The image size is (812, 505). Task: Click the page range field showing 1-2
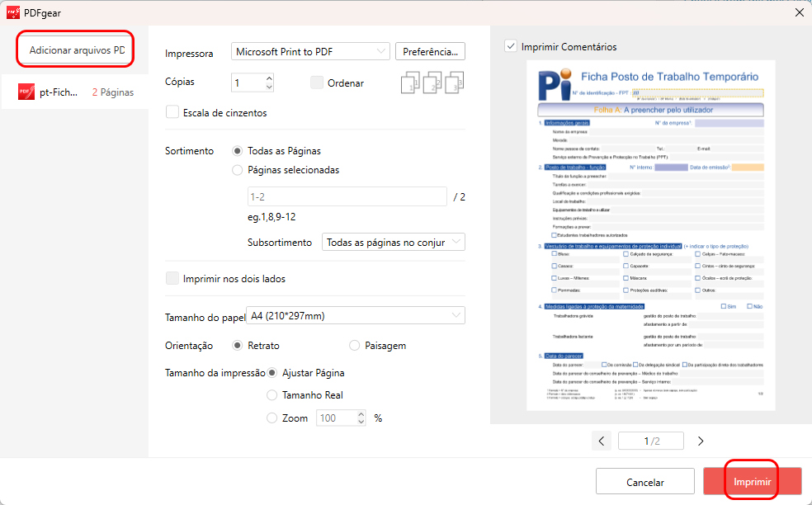pyautogui.click(x=347, y=196)
